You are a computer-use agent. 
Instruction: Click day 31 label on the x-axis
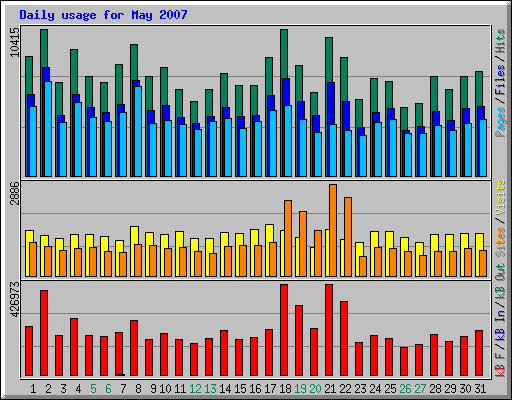(x=480, y=389)
